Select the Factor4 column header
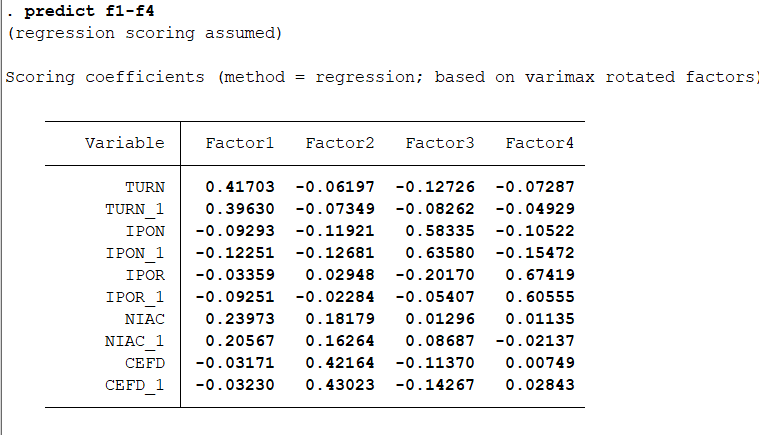Screen dimensions: 759x435 pyautogui.click(x=540, y=143)
